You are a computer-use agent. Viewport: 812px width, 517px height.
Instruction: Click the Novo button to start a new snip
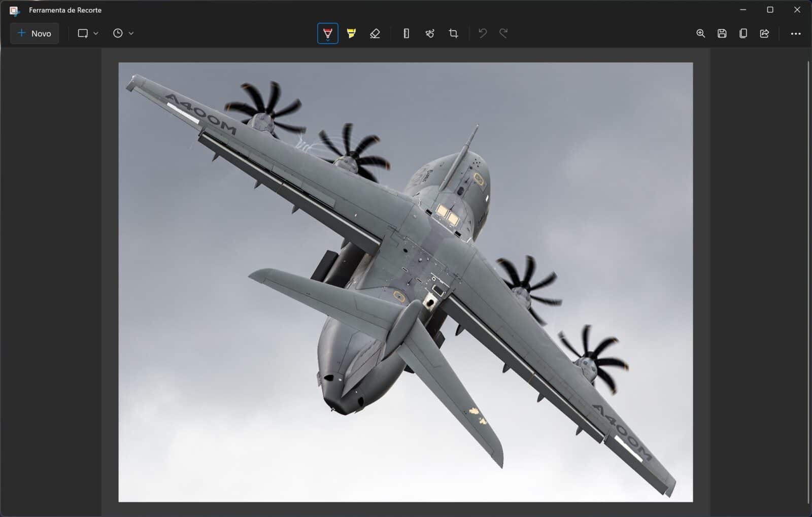point(35,33)
